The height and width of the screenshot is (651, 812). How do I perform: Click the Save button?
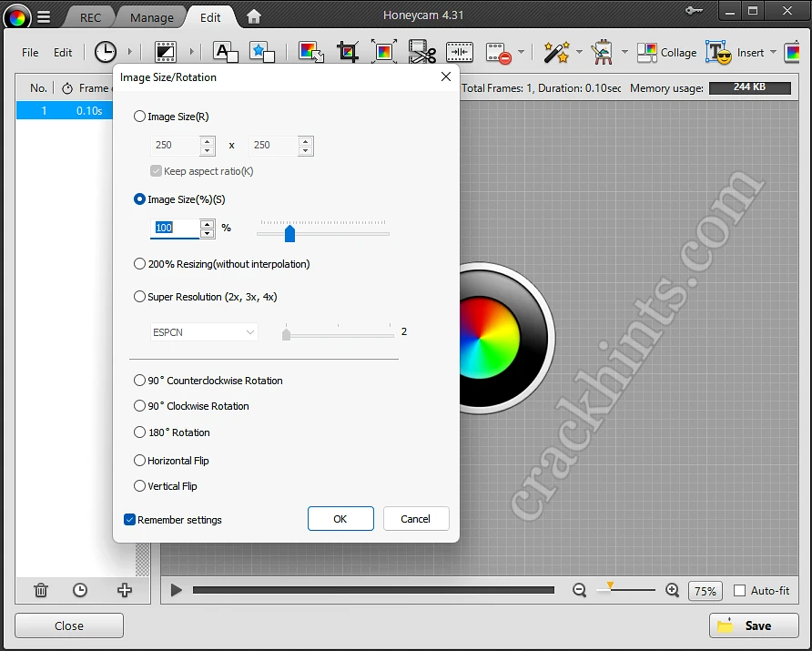[x=754, y=626]
